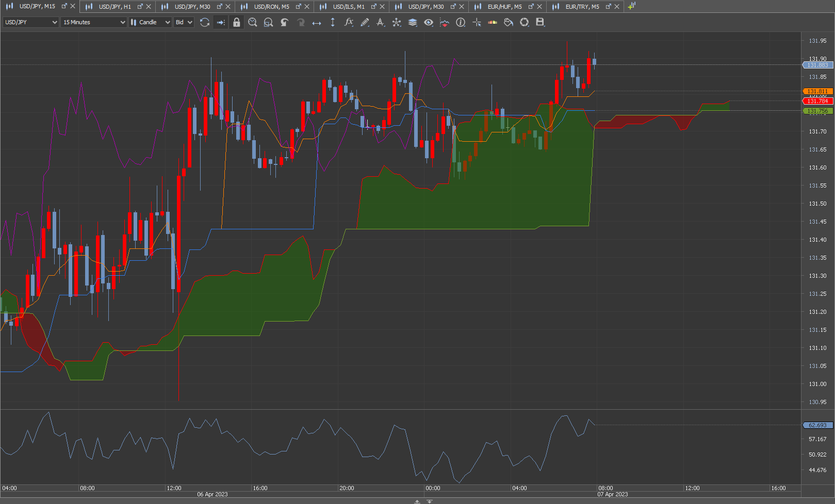The height and width of the screenshot is (504, 835).
Task: Click the greyed redo arrow icon
Action: [x=301, y=22]
